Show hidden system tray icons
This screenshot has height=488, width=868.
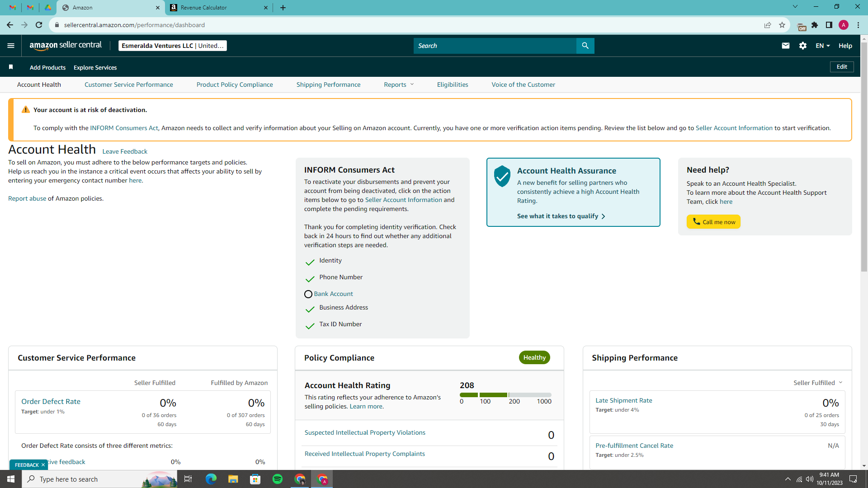tap(788, 479)
